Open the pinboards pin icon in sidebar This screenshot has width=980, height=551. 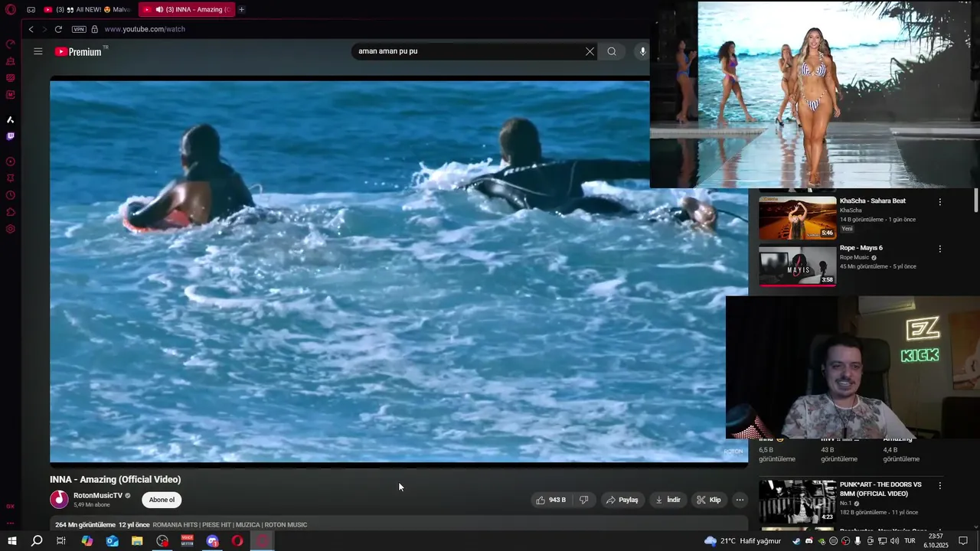click(x=11, y=178)
